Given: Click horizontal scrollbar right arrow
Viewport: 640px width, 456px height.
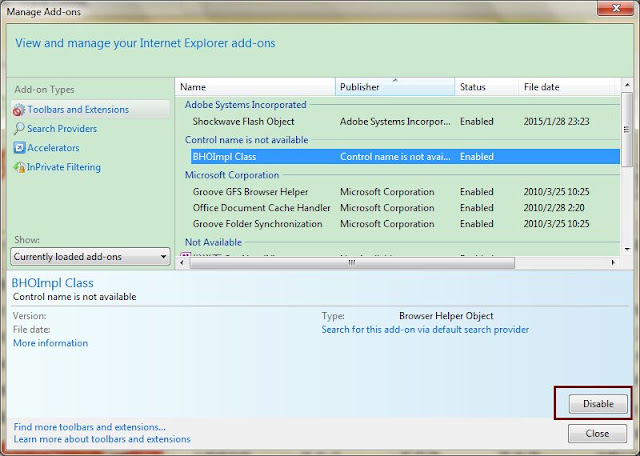Looking at the screenshot, I should [x=613, y=263].
